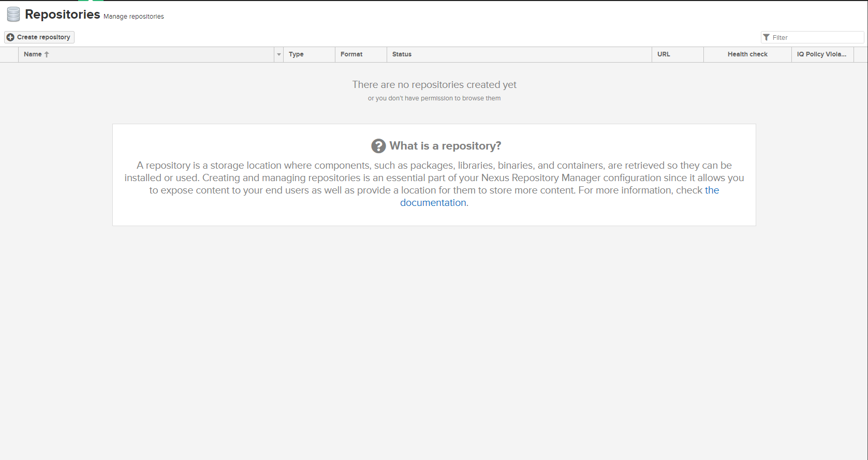
Task: Select the Status column header
Action: (402, 54)
